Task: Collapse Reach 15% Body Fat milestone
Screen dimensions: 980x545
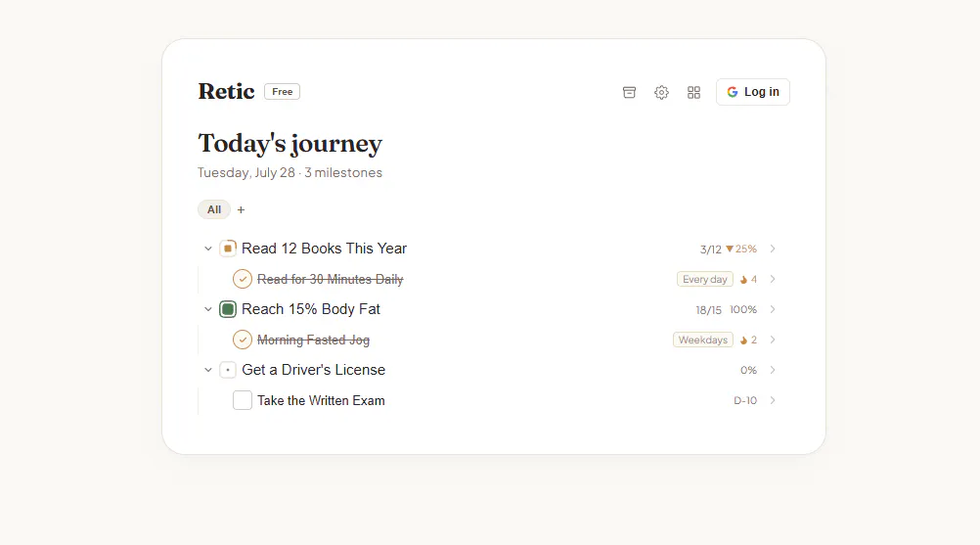Action: click(208, 309)
